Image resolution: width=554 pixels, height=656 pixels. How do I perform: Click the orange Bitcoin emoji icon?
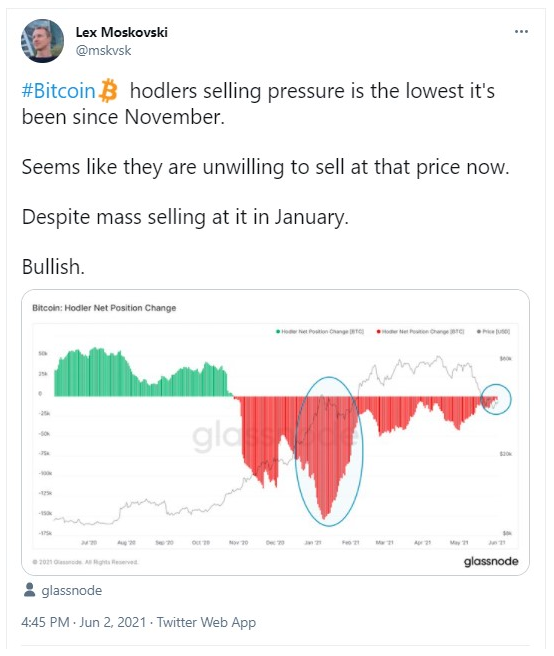coord(108,90)
